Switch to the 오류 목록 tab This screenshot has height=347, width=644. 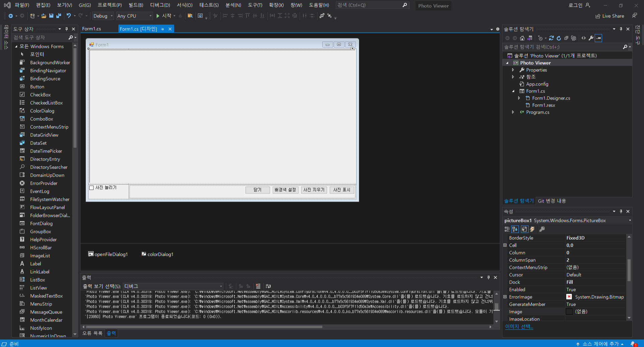(93, 333)
